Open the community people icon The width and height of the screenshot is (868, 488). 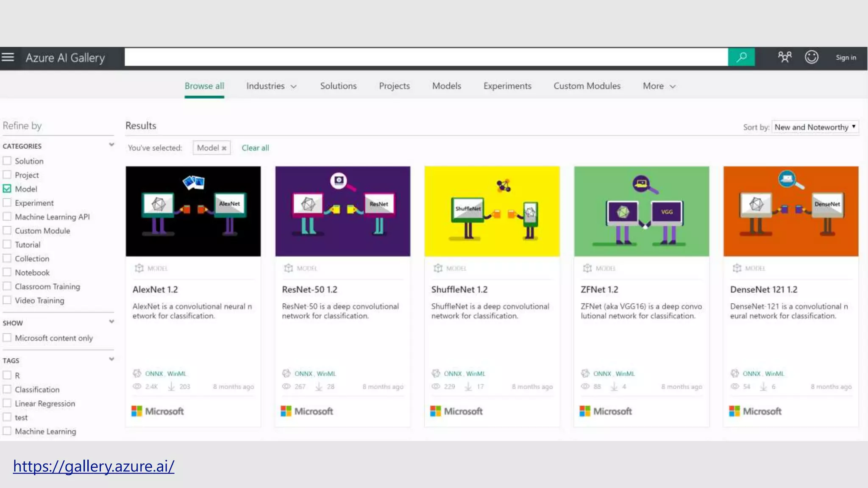click(x=785, y=57)
